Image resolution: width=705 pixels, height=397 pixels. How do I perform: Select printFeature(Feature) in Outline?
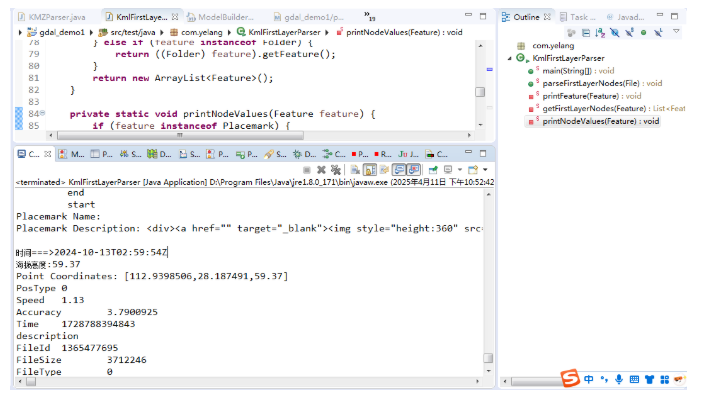[592, 96]
